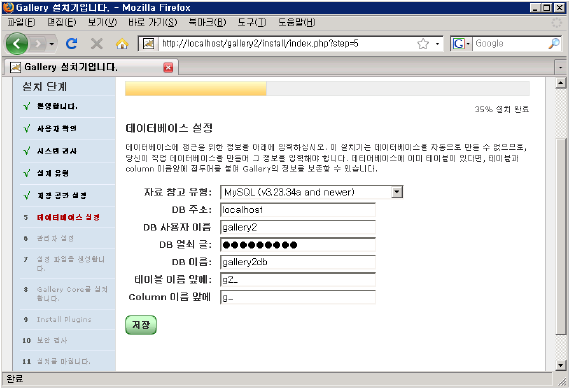Click the installation progress bar
This screenshot has width=569, height=388.
pos(327,89)
